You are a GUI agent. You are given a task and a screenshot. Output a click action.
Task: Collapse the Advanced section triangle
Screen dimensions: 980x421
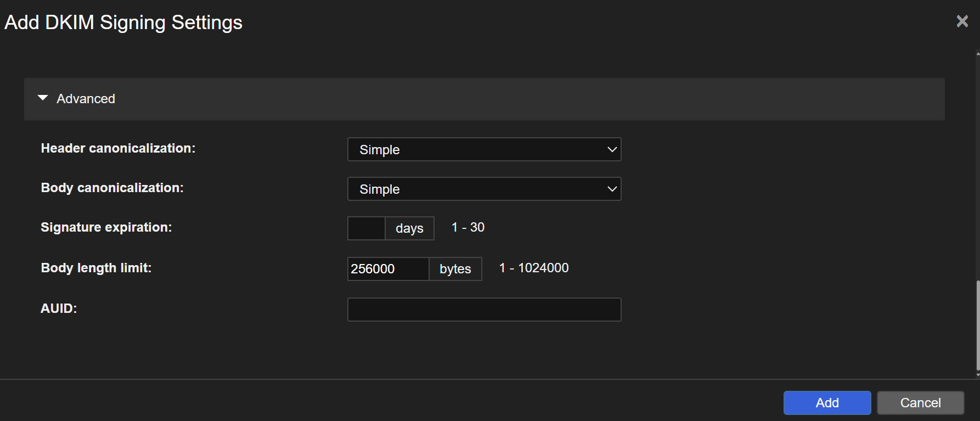[43, 98]
